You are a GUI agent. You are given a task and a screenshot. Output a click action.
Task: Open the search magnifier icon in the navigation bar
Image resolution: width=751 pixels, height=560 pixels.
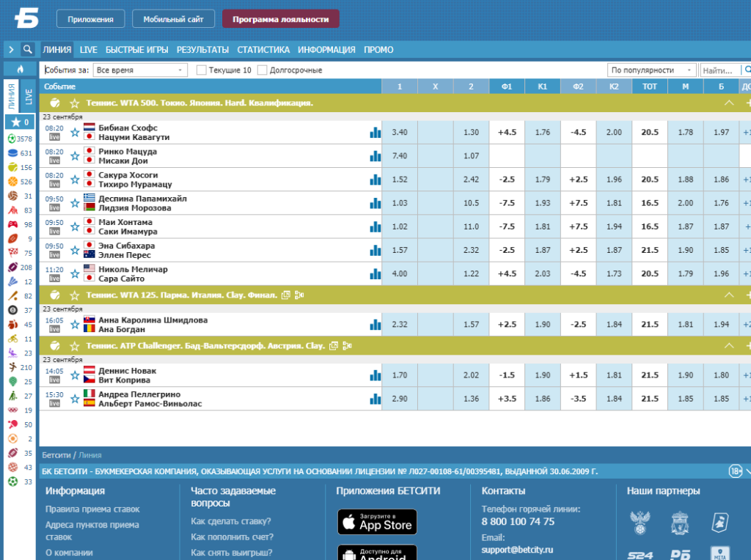click(28, 49)
